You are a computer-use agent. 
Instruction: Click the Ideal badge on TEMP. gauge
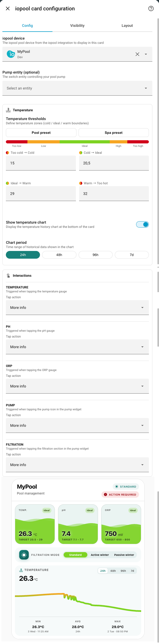pyautogui.click(x=47, y=510)
